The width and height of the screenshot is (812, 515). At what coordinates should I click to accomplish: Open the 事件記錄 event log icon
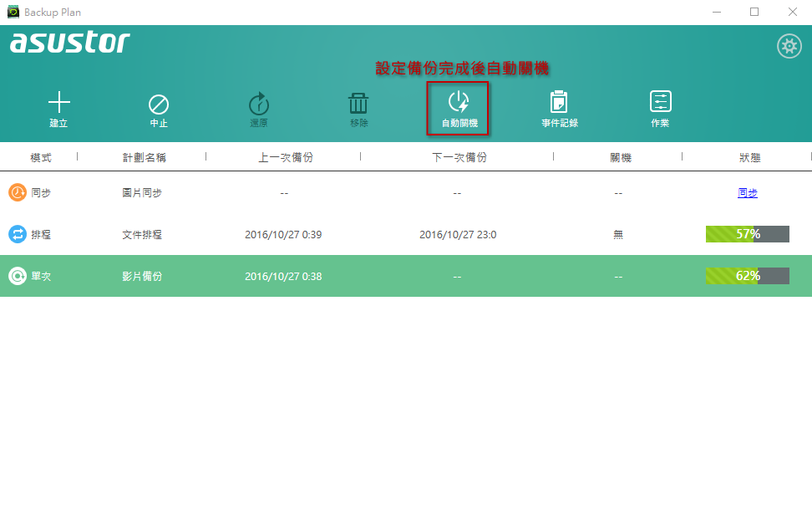[559, 101]
